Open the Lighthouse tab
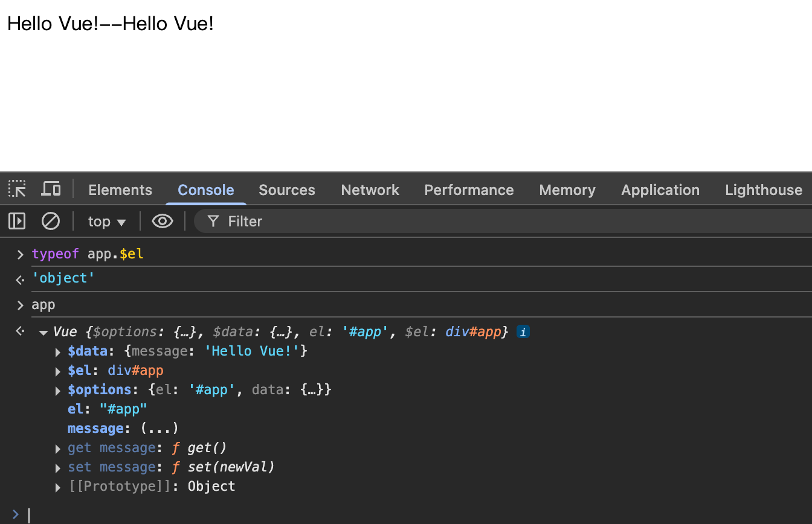This screenshot has width=812, height=524. click(764, 190)
